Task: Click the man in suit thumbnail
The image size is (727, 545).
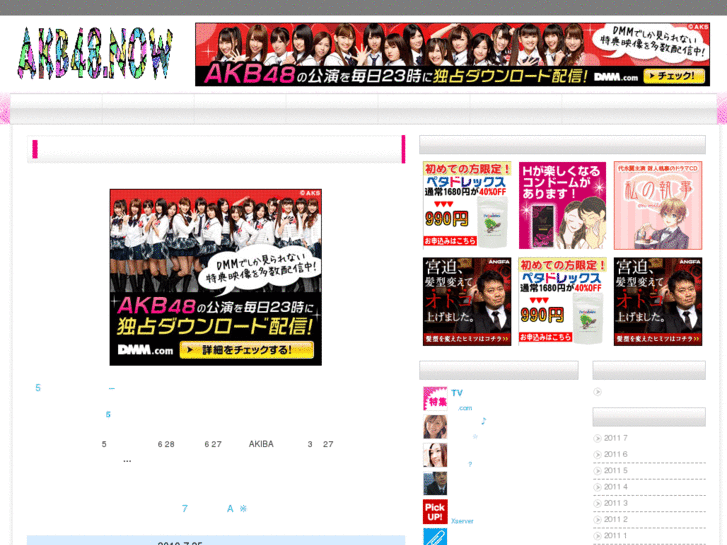Action: click(x=435, y=483)
